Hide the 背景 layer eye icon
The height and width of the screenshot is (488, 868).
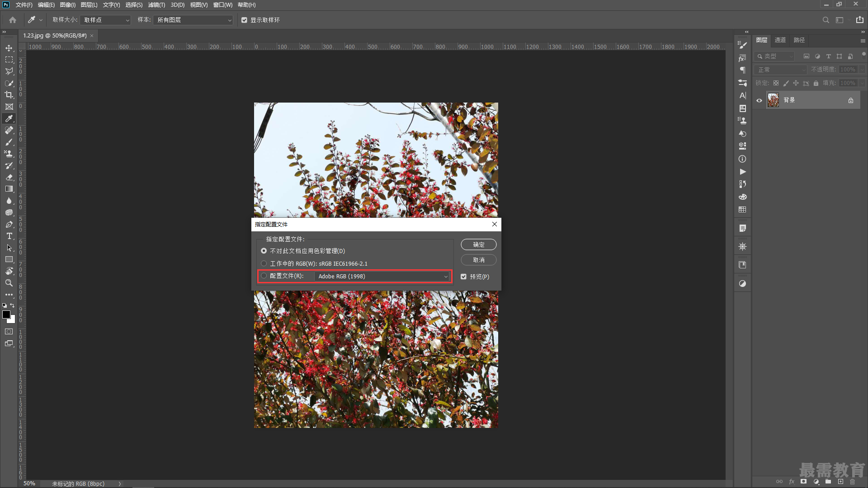point(759,100)
